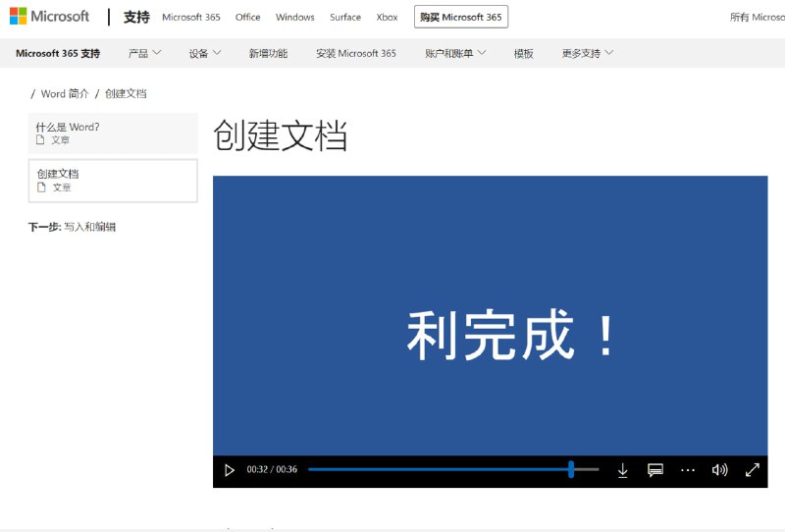The width and height of the screenshot is (785, 532).
Task: Go to Surface in the top navigation
Action: click(345, 17)
